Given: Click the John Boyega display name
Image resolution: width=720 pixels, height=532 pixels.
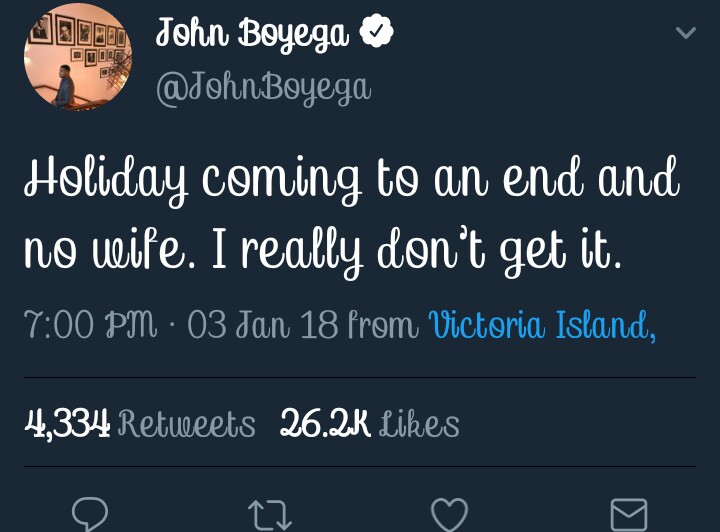Looking at the screenshot, I should 252,35.
